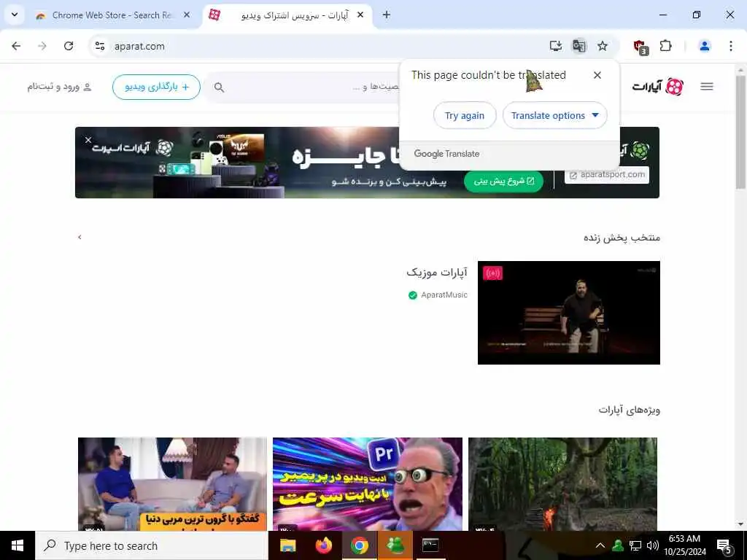The width and height of the screenshot is (747, 560).
Task: Open Chrome three-dot menu
Action: 731,46
